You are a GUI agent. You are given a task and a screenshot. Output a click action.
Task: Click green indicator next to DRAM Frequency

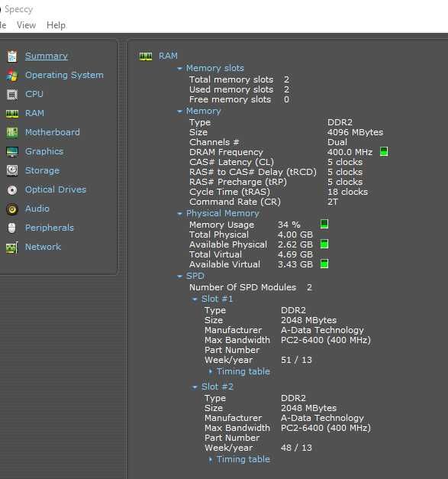coord(384,152)
